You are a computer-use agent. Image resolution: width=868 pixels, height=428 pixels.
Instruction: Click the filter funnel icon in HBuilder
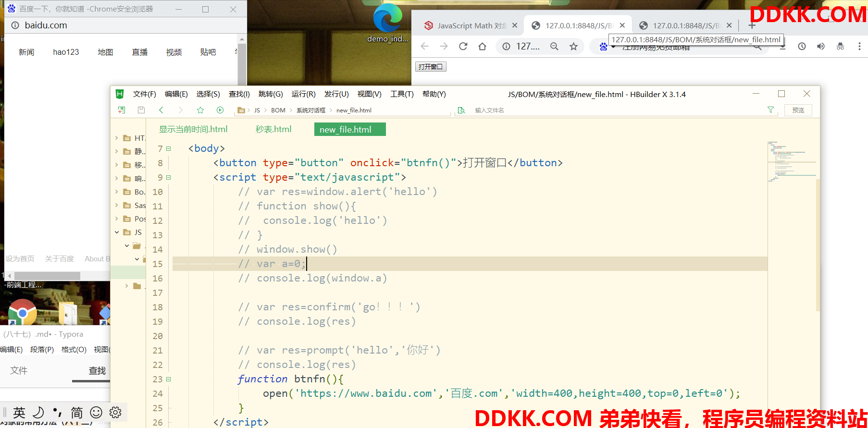pos(771,110)
